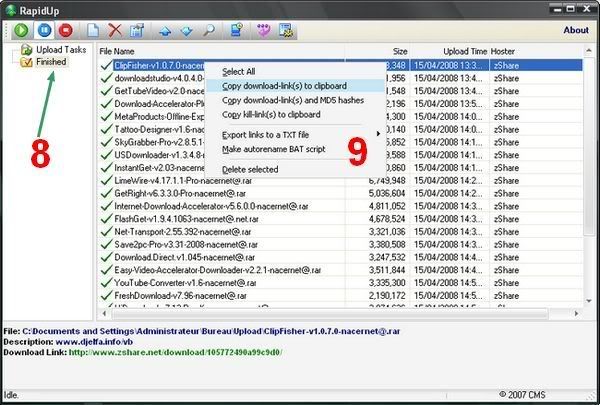
Task: Click the green checkmark beside downloadstudio-v4.0.4.0
Action: point(106,78)
